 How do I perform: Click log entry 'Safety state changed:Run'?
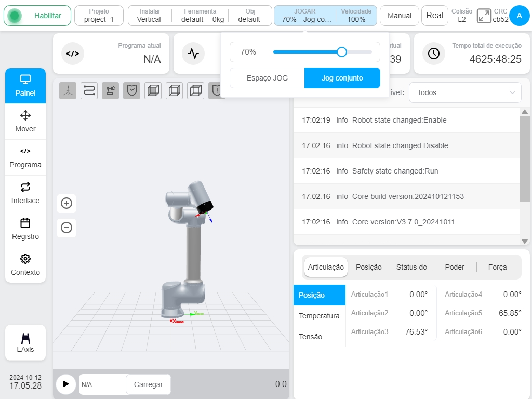coord(406,171)
